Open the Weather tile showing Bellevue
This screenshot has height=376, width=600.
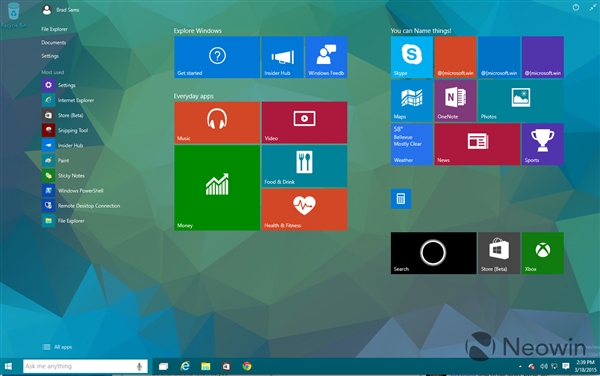coord(412,144)
